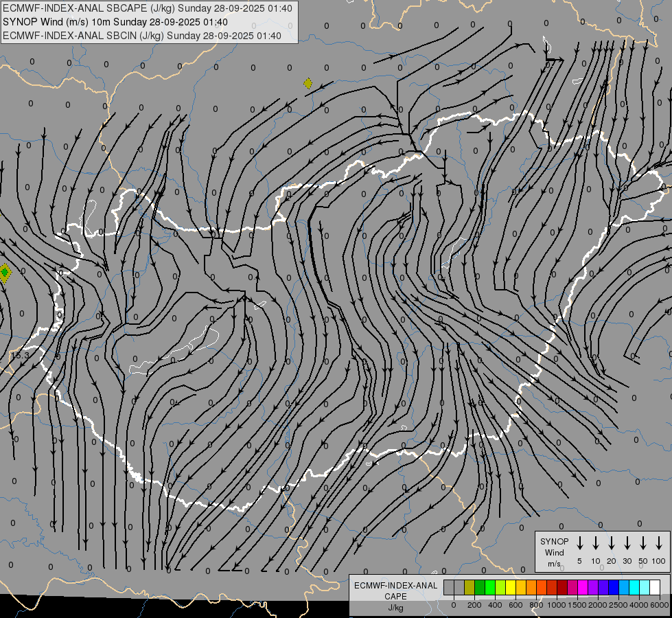Click the green-centered diamond marker at left edge
This screenshot has height=618, width=672.
coord(5,273)
